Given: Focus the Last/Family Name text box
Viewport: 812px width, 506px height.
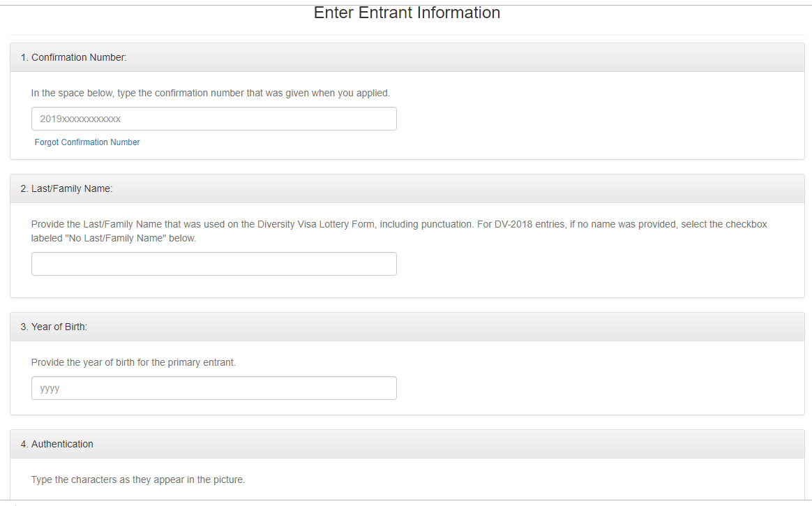Looking at the screenshot, I should coord(213,264).
